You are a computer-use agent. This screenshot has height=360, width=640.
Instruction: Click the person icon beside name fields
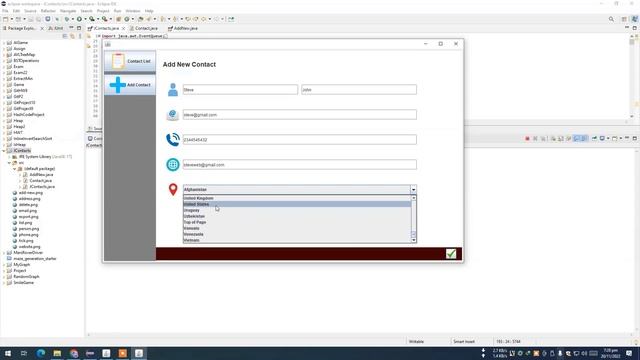pyautogui.click(x=173, y=90)
